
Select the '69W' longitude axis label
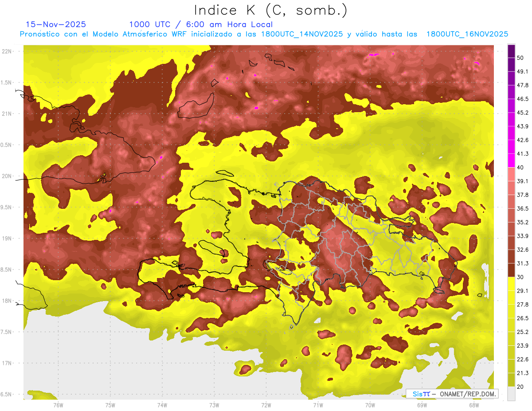pyautogui.click(x=422, y=405)
